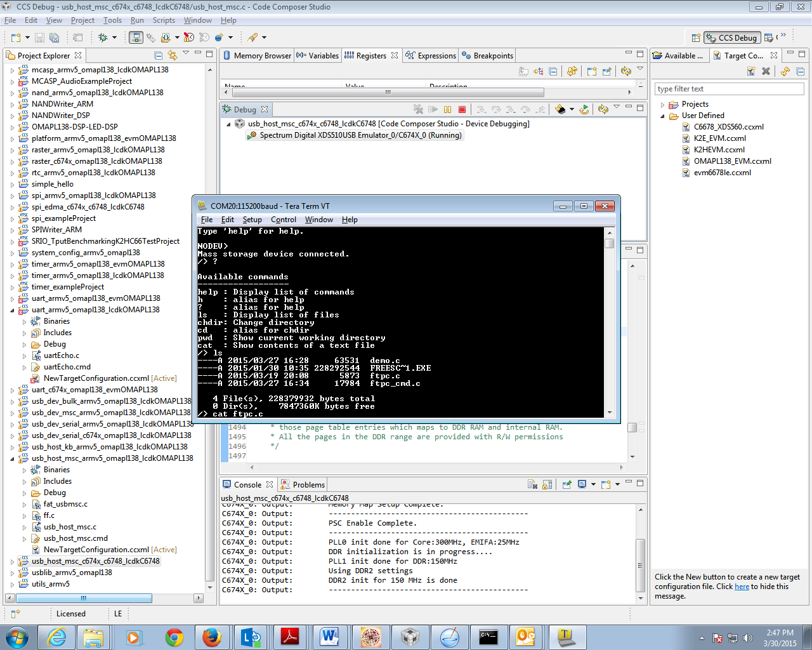The width and height of the screenshot is (812, 650).
Task: Open Google Chrome from the taskbar
Action: pyautogui.click(x=174, y=637)
